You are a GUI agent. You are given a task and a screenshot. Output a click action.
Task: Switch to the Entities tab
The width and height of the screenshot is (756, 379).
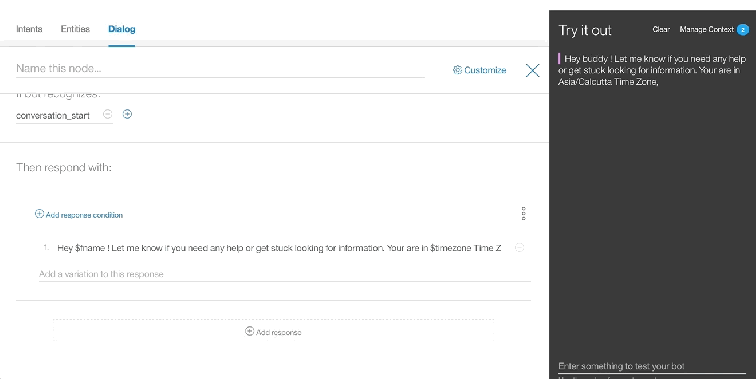point(75,29)
